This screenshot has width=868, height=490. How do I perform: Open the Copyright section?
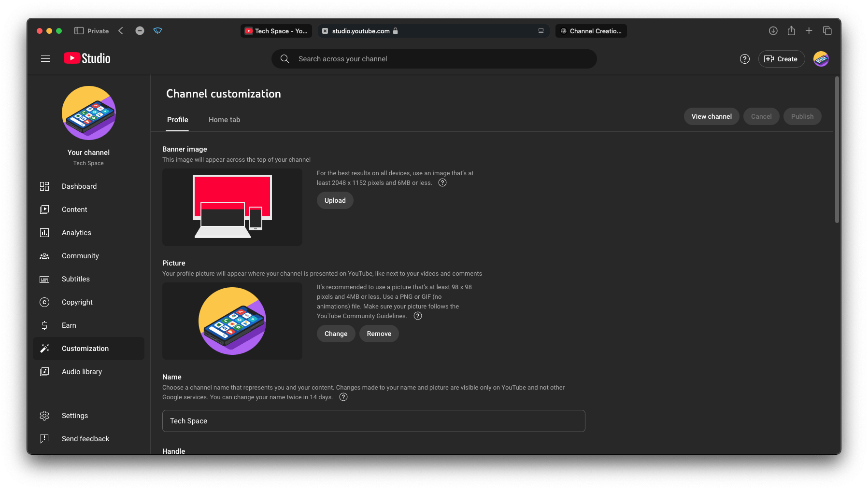click(77, 302)
